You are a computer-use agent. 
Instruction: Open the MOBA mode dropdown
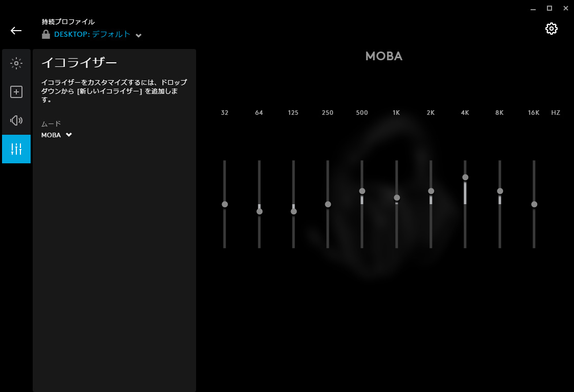[57, 135]
